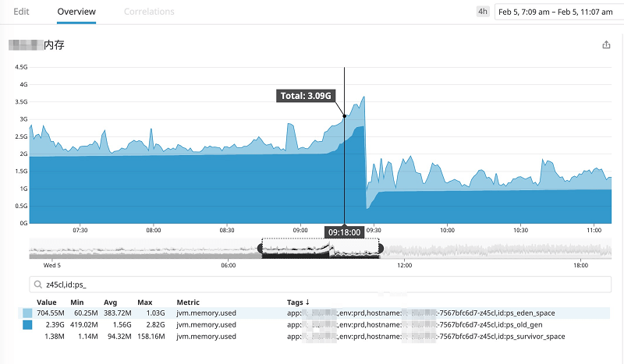Screen dimensions: 624x364
Task: Click the Metric column header
Action: 188,302
